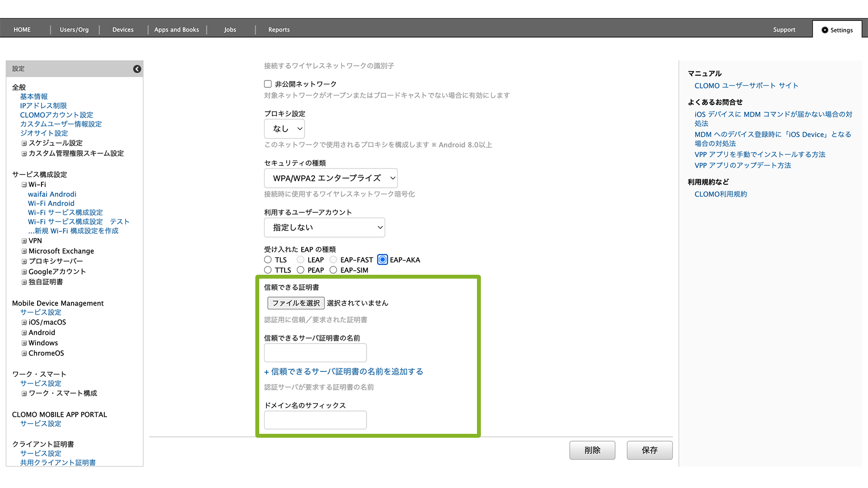The height and width of the screenshot is (488, 868).
Task: Collapse the 設定 sidebar panel arrow icon
Action: click(x=137, y=69)
